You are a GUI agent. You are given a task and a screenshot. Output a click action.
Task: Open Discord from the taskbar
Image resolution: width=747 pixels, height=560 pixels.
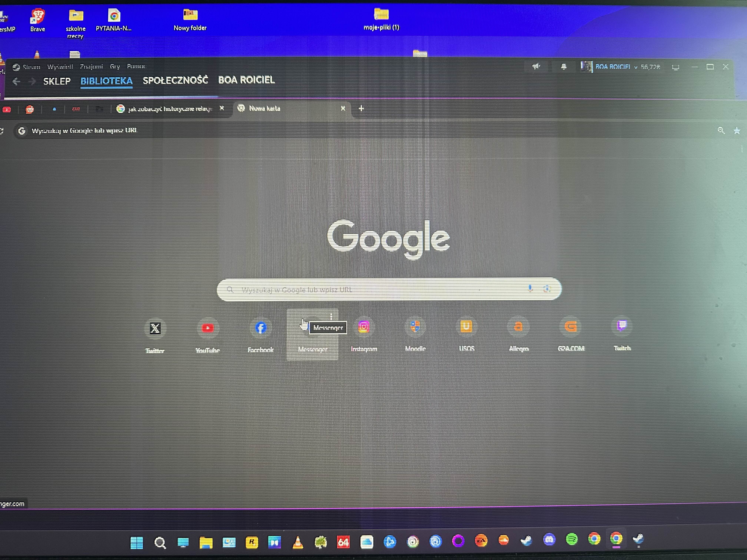click(x=549, y=539)
